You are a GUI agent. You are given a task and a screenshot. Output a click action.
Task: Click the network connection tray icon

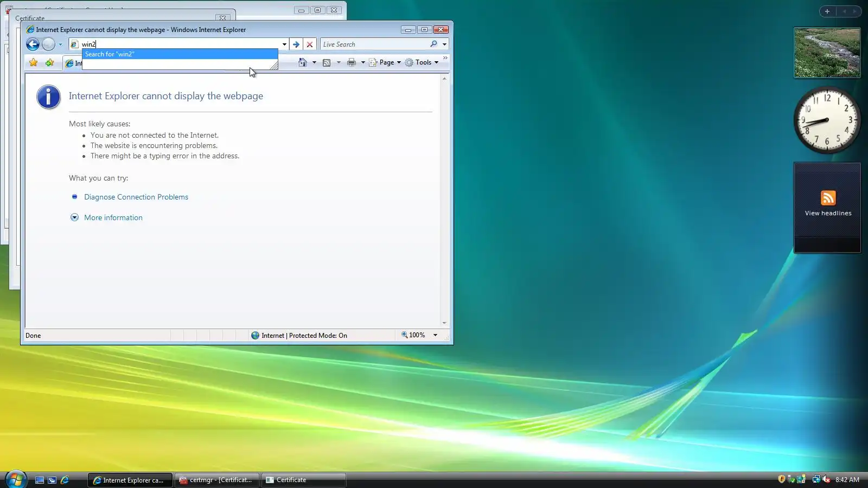coord(816,479)
